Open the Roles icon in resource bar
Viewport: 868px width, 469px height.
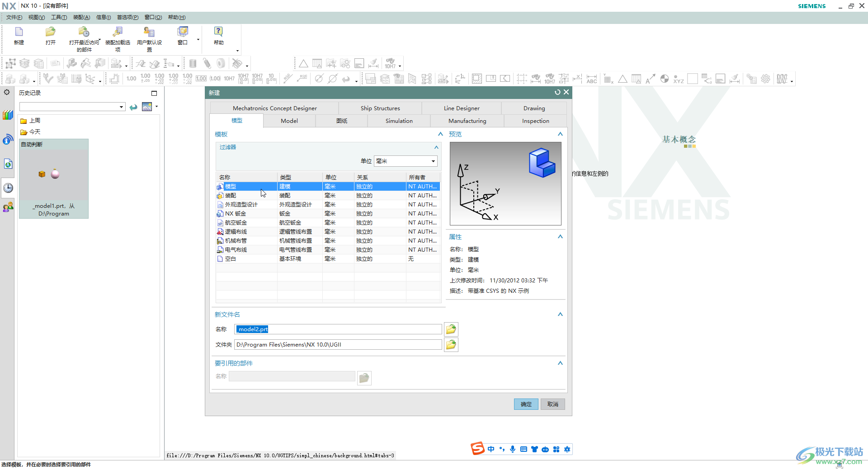(8, 207)
